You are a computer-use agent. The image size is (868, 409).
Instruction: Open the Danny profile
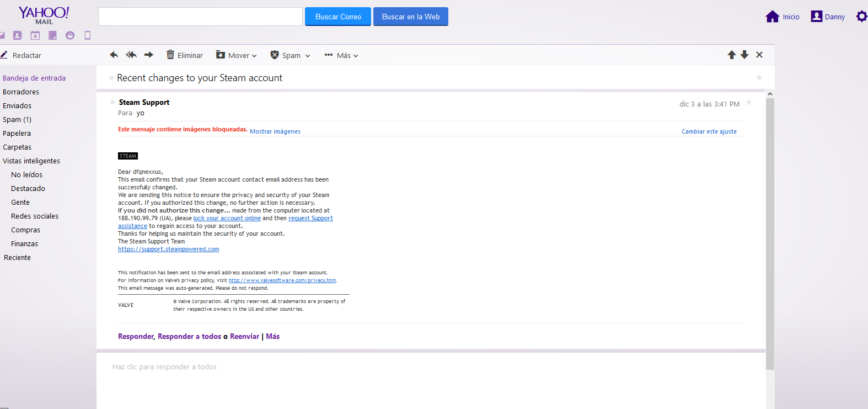(828, 17)
